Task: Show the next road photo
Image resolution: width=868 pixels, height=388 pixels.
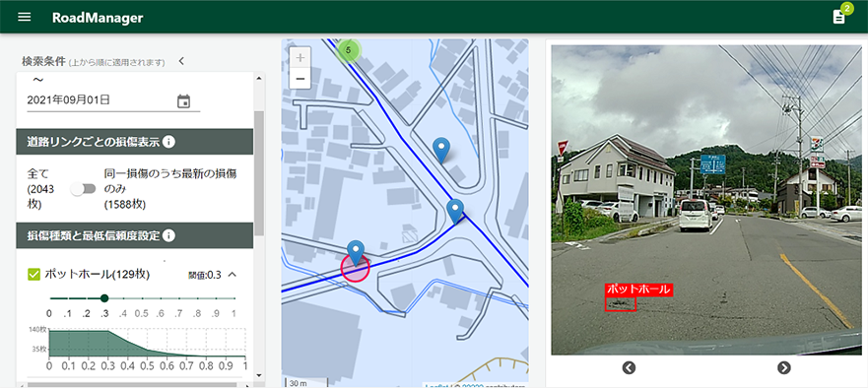Action: [784, 367]
